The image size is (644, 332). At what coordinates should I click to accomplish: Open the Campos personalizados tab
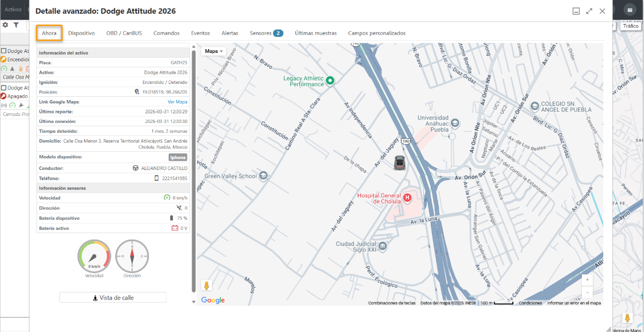click(x=377, y=33)
